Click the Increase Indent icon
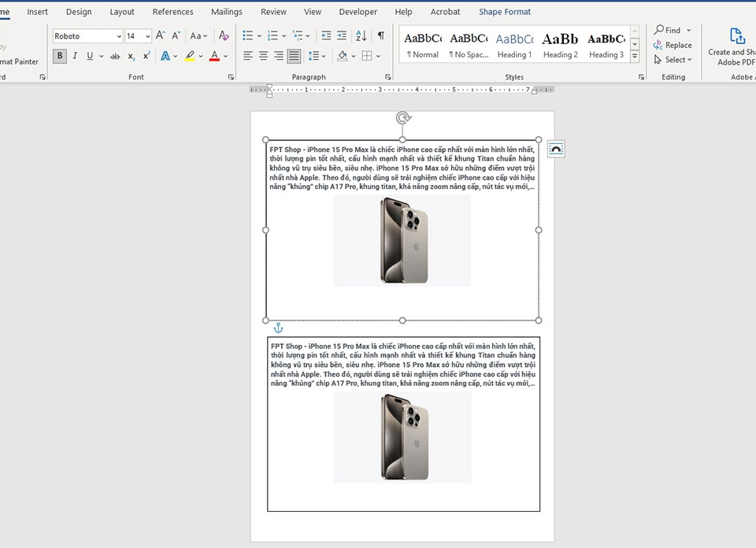The image size is (756, 548). pos(342,36)
